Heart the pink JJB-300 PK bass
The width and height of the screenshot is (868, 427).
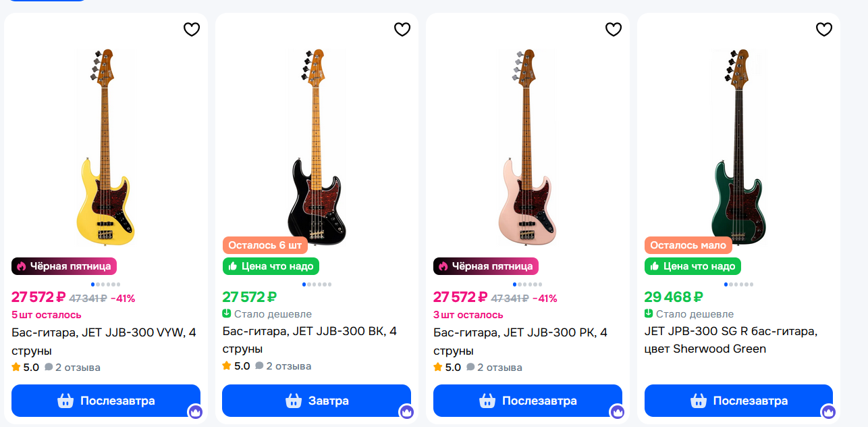click(613, 30)
